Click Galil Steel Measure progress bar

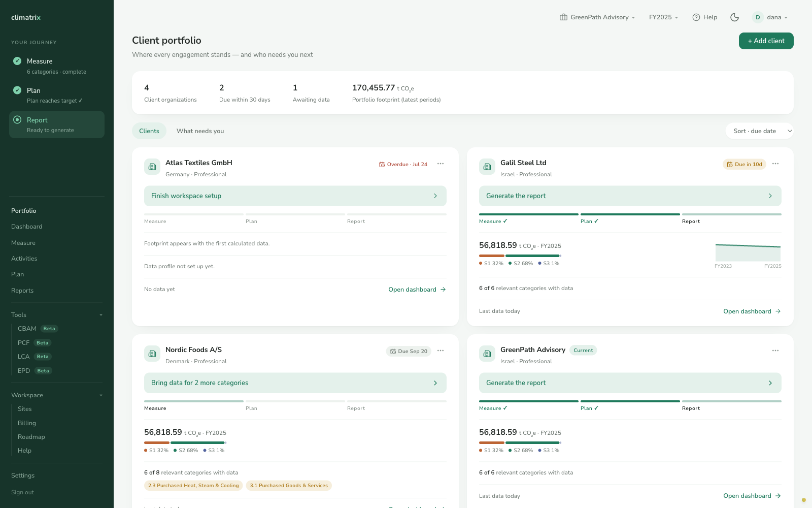[529, 214]
